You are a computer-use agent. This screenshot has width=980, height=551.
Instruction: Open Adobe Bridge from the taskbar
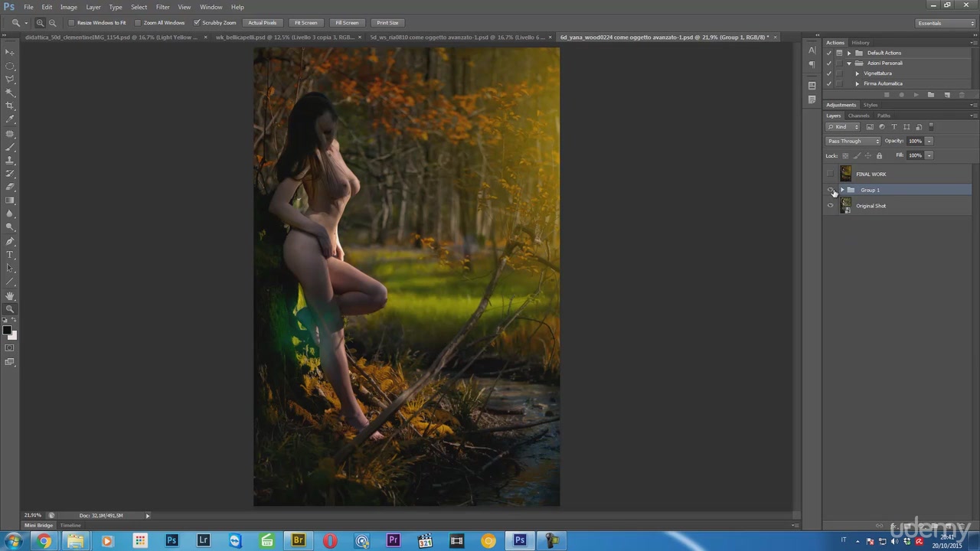298,541
